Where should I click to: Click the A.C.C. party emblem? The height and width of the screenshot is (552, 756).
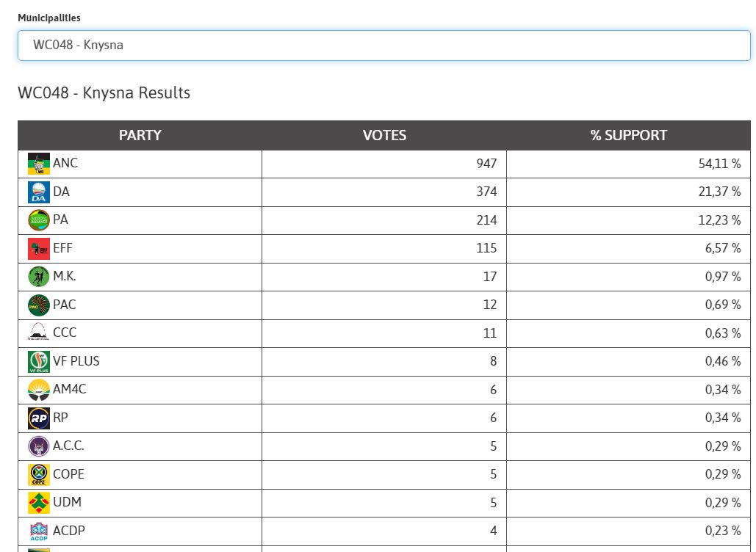[38, 446]
